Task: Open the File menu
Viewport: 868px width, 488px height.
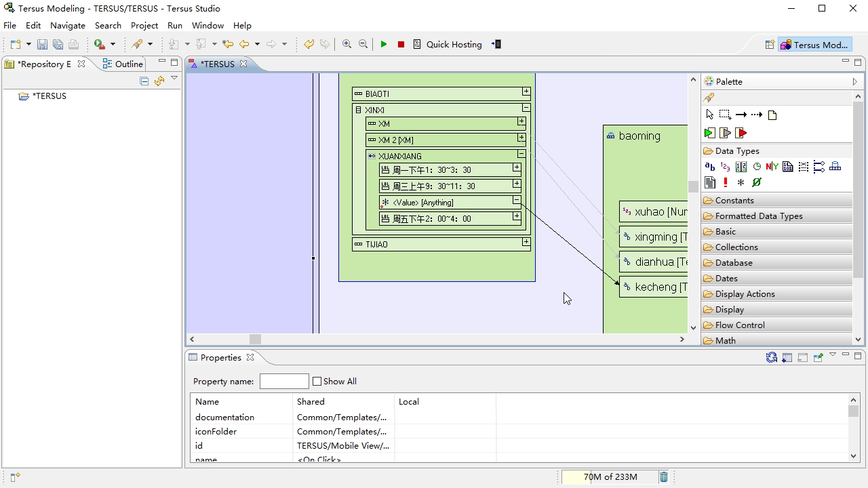Action: click(x=9, y=25)
